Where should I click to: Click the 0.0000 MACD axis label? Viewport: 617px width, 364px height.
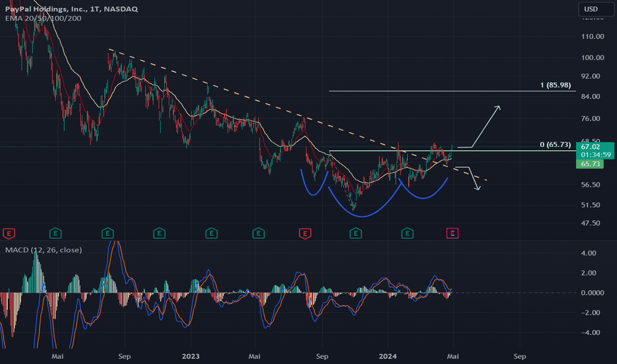(x=593, y=293)
